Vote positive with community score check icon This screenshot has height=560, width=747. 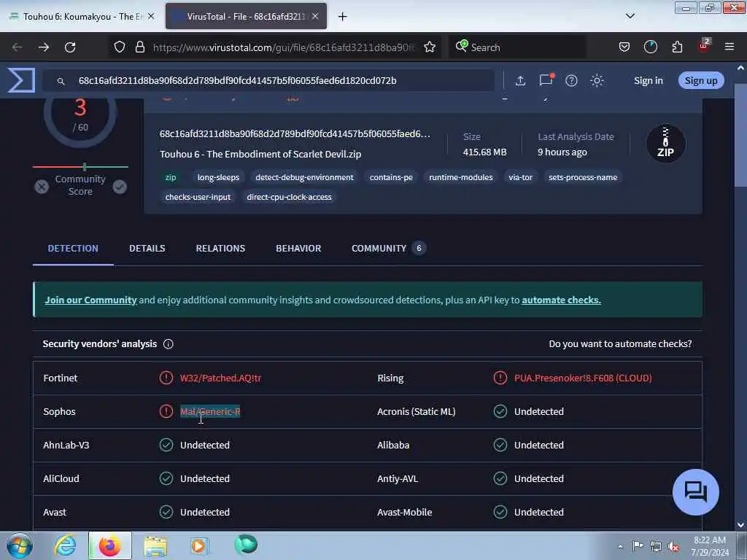(x=120, y=187)
